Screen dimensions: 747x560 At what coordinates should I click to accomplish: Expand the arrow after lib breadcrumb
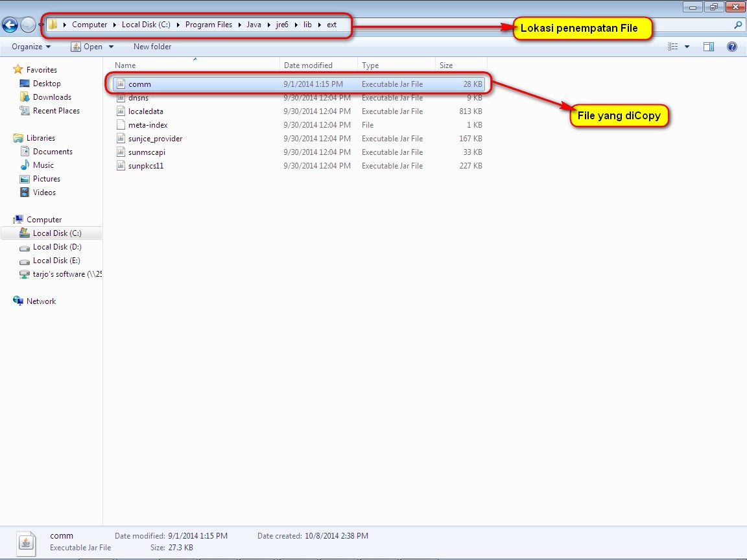(319, 25)
